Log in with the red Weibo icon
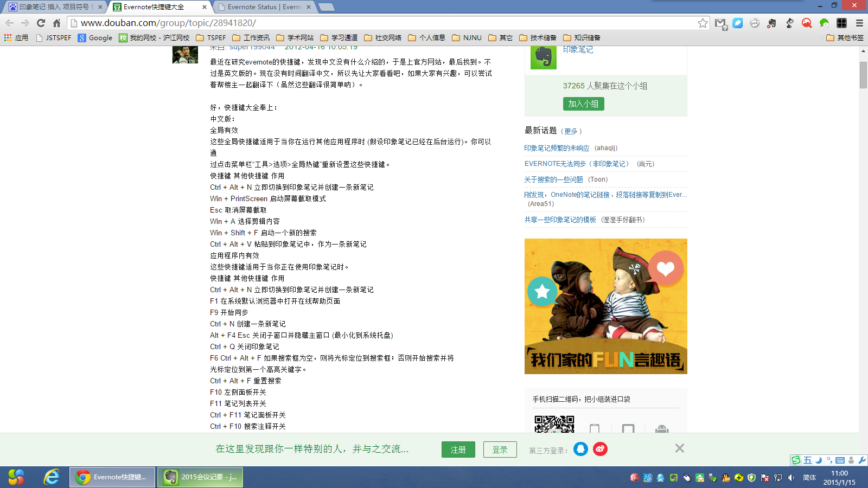 [x=600, y=449]
